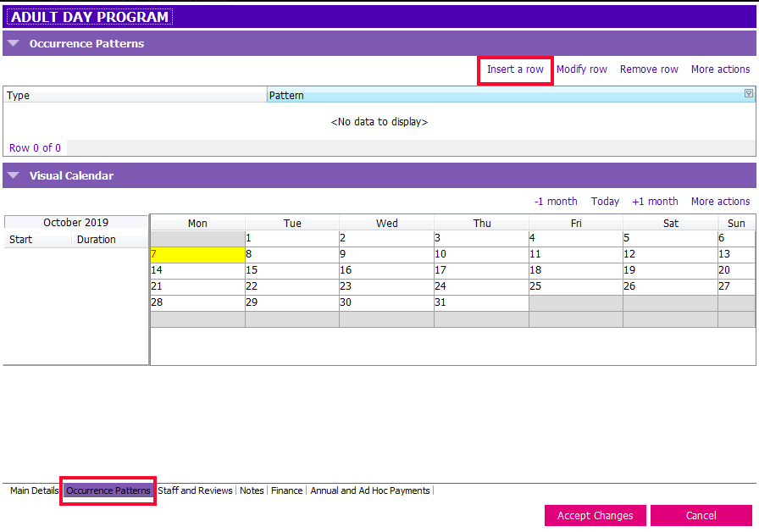Select day 10 in calendar

point(481,255)
